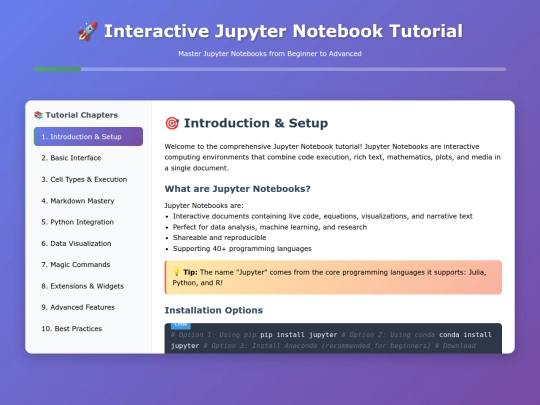Click the subtitle Master Jupyter Notebooks from Beginner
540x405 pixels.
pyautogui.click(x=270, y=54)
